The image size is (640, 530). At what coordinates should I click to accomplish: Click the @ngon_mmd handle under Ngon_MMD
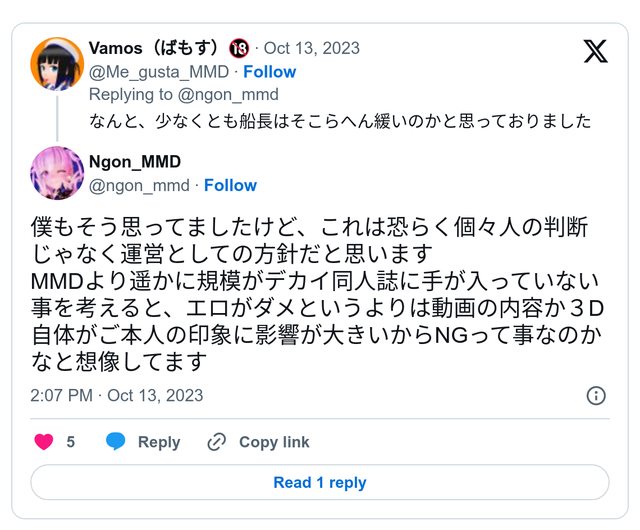[x=139, y=185]
